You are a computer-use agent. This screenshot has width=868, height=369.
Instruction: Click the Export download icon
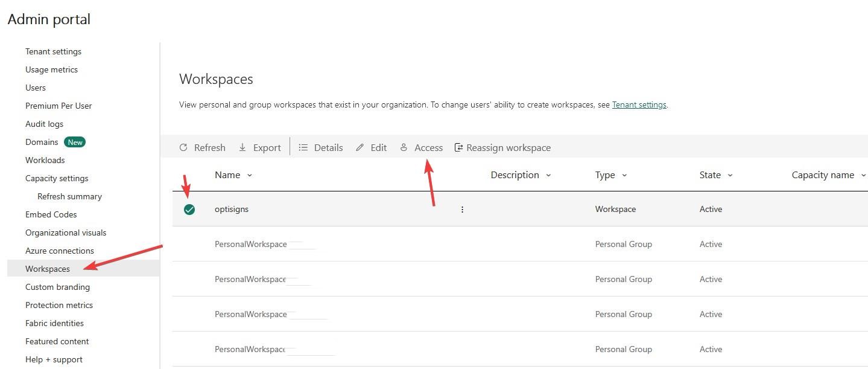click(242, 147)
